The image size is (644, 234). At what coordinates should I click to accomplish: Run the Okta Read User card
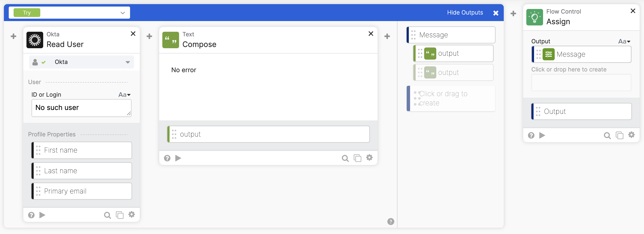coord(42,215)
